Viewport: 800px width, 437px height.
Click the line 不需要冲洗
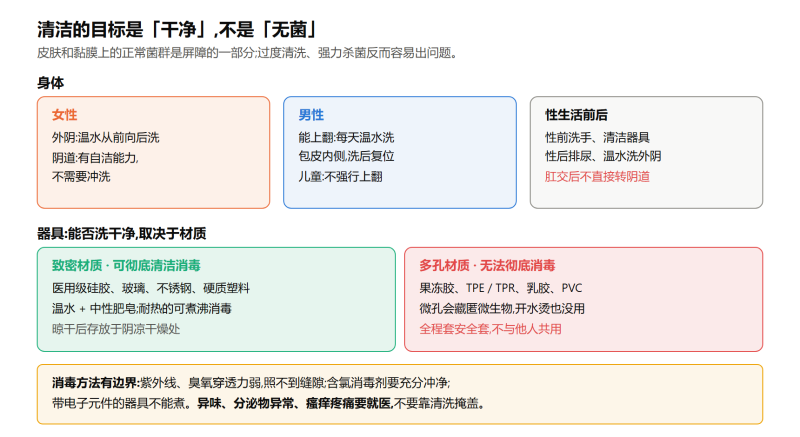81,176
